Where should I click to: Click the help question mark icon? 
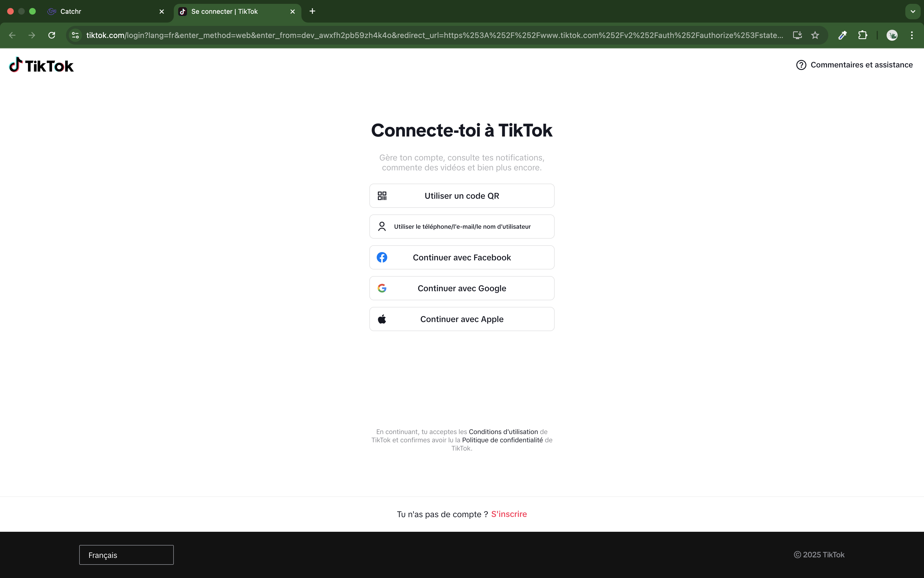click(x=801, y=65)
